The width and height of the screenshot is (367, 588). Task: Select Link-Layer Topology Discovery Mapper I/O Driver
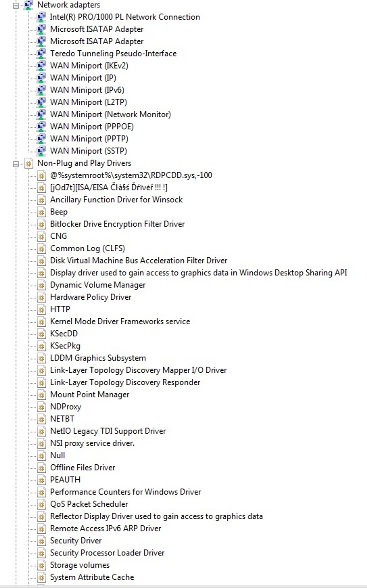click(x=138, y=370)
